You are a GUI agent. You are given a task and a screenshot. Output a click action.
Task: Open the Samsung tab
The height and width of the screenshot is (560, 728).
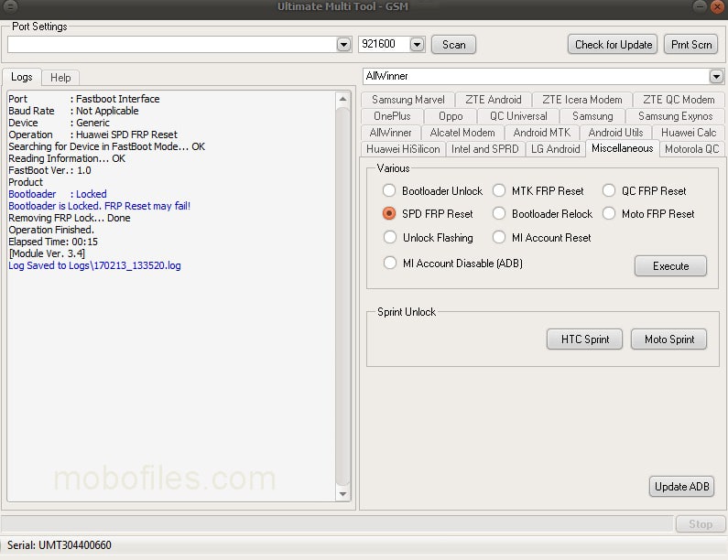(592, 116)
